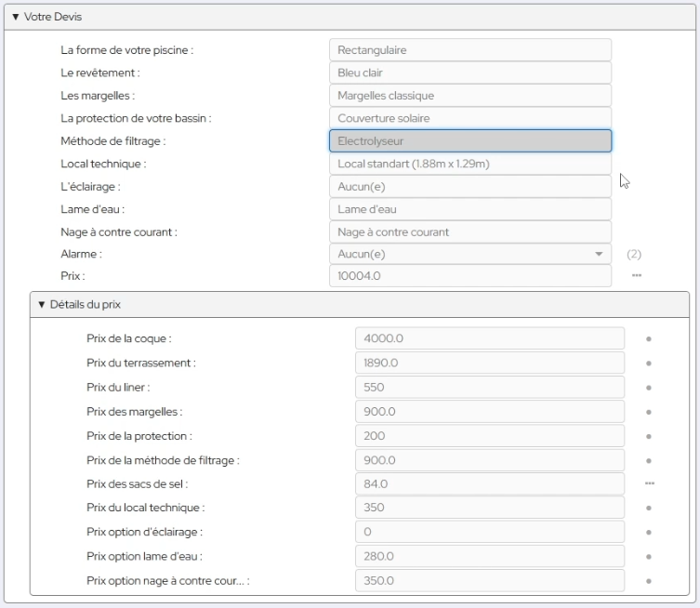Open the Alarme Aucun(e) combo box

coord(470,254)
